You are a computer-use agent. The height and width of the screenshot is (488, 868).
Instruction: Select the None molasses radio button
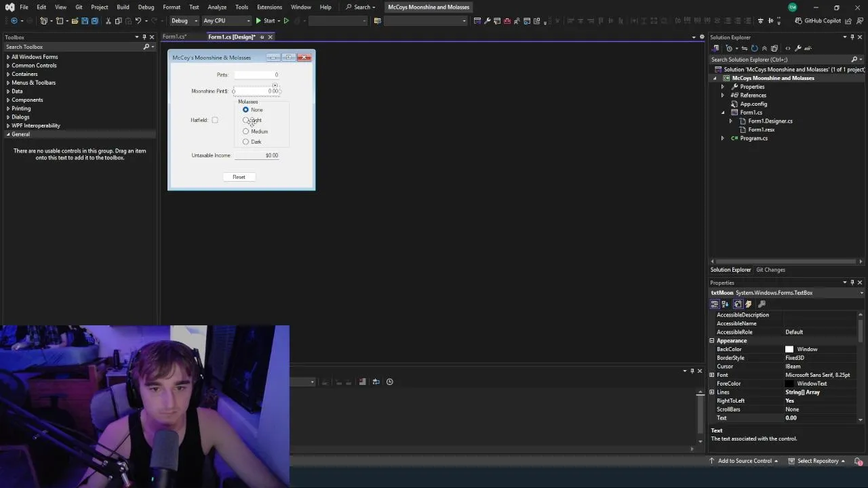tap(245, 110)
